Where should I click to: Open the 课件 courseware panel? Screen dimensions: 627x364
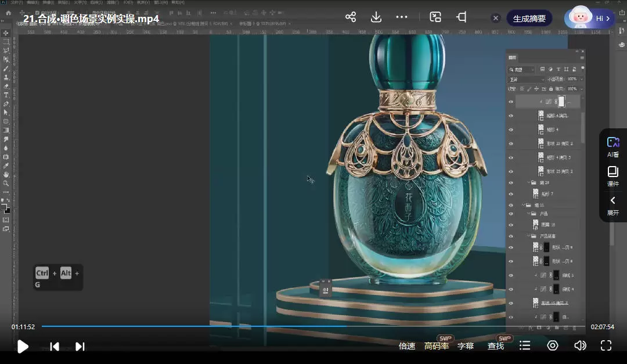[x=612, y=176]
